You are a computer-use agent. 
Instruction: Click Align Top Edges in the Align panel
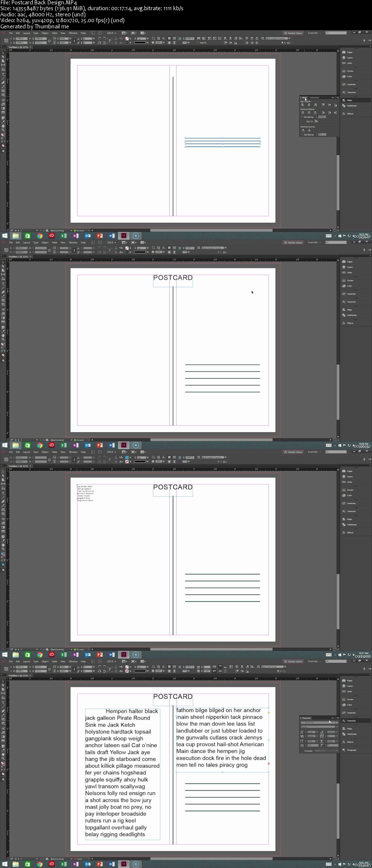pyautogui.click(x=323, y=105)
